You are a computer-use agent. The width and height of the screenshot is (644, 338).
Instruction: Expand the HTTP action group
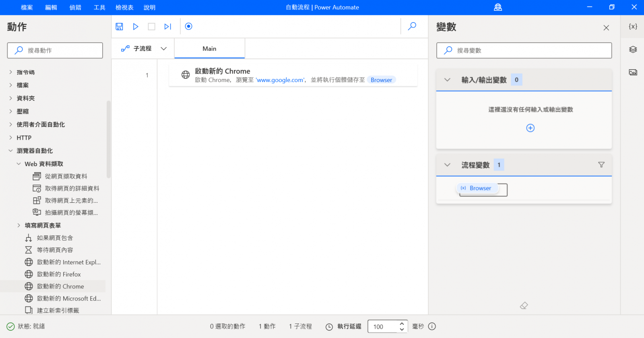click(x=11, y=138)
